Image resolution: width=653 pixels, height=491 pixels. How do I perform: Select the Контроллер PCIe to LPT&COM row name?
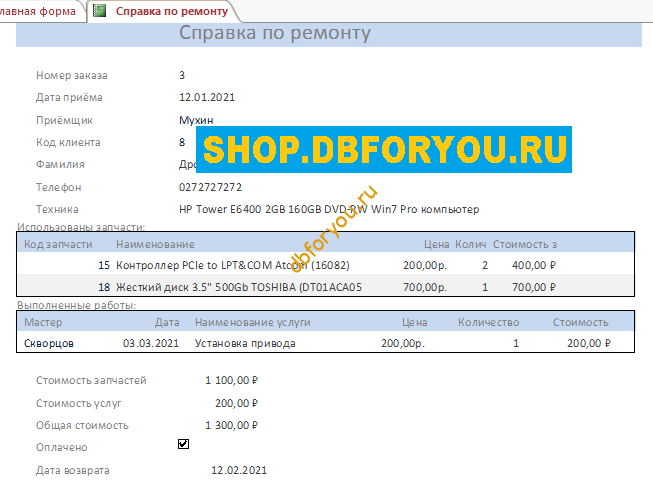coord(233,265)
